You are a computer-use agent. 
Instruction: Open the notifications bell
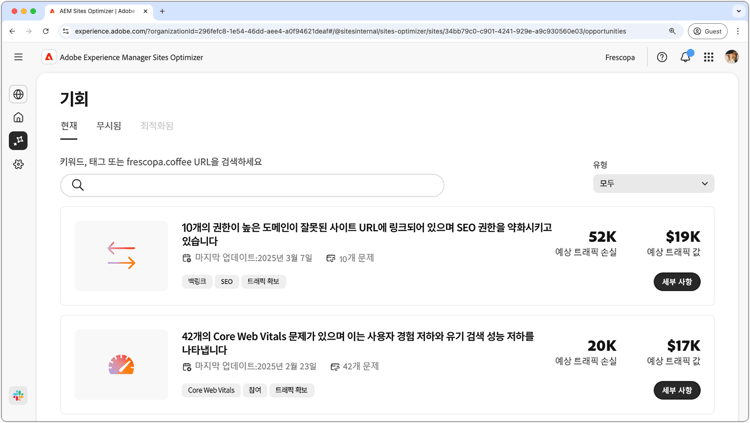pos(685,57)
